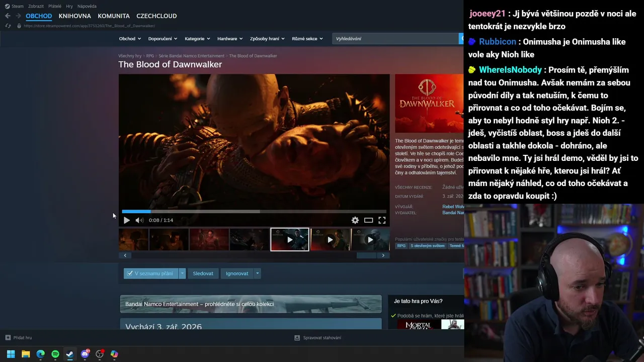Open OBS Studio from the taskbar
644x362 pixels.
pos(100,354)
